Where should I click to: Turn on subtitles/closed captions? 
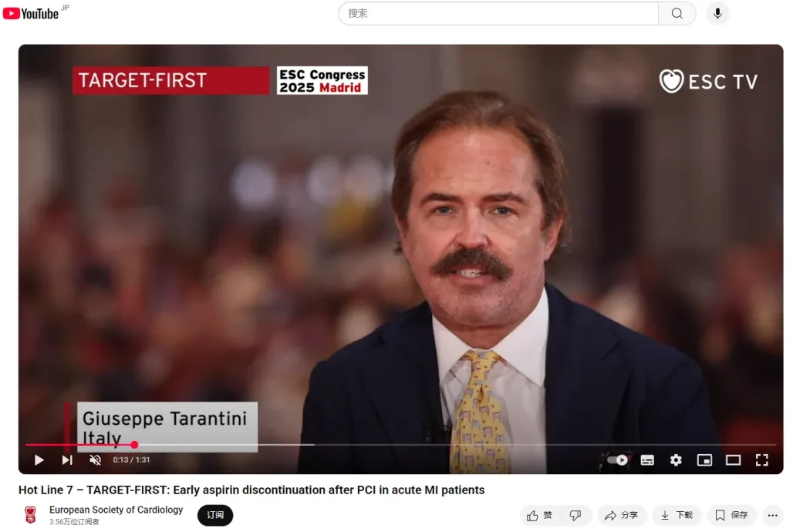pos(647,460)
